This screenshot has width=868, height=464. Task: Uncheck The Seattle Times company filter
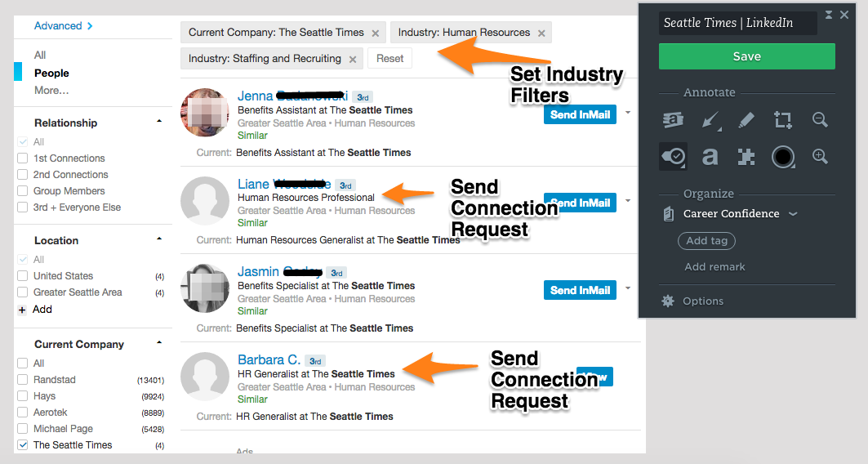pyautogui.click(x=23, y=445)
